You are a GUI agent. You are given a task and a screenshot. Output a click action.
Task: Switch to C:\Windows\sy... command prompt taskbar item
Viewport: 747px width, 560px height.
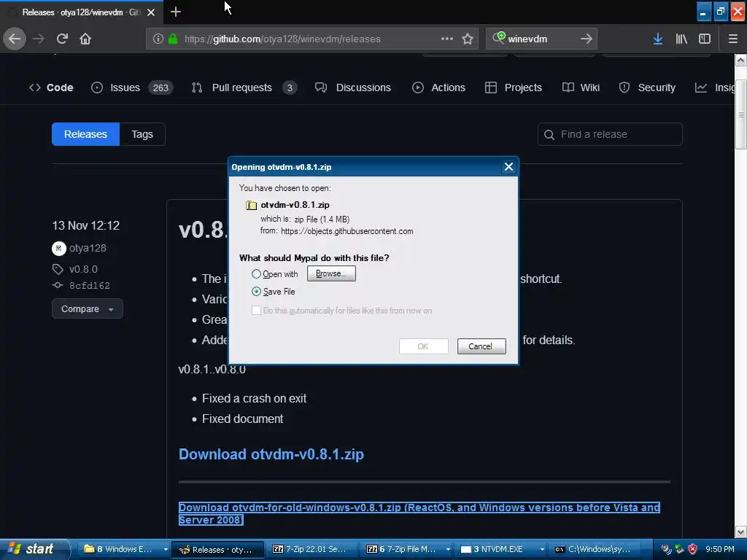[x=595, y=550]
